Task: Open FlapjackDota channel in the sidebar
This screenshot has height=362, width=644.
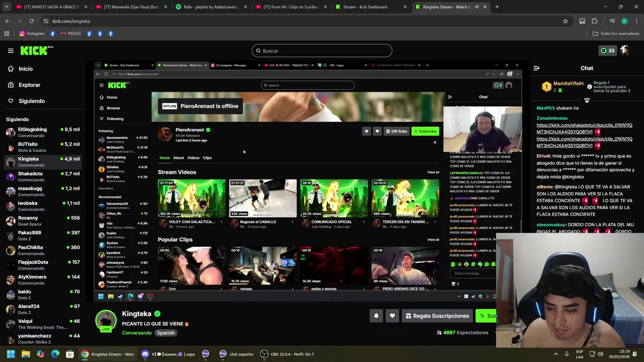Action: (x=43, y=265)
